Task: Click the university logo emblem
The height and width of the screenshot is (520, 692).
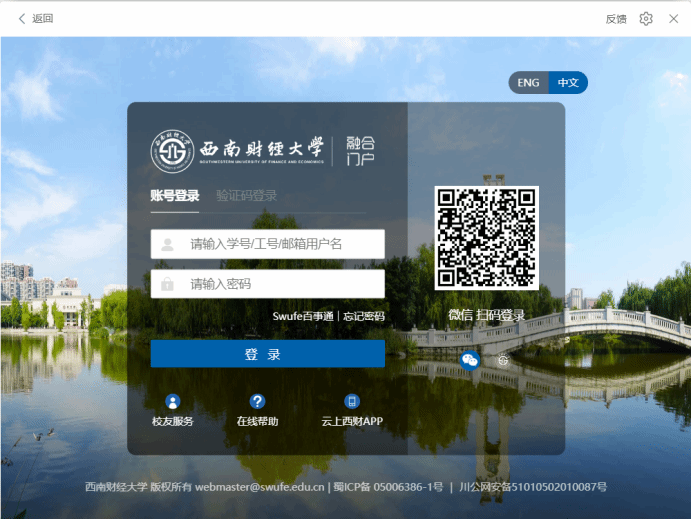Action: [x=172, y=151]
